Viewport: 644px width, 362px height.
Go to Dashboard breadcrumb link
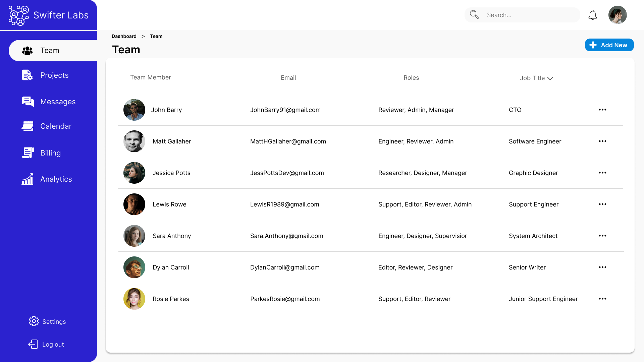click(124, 36)
